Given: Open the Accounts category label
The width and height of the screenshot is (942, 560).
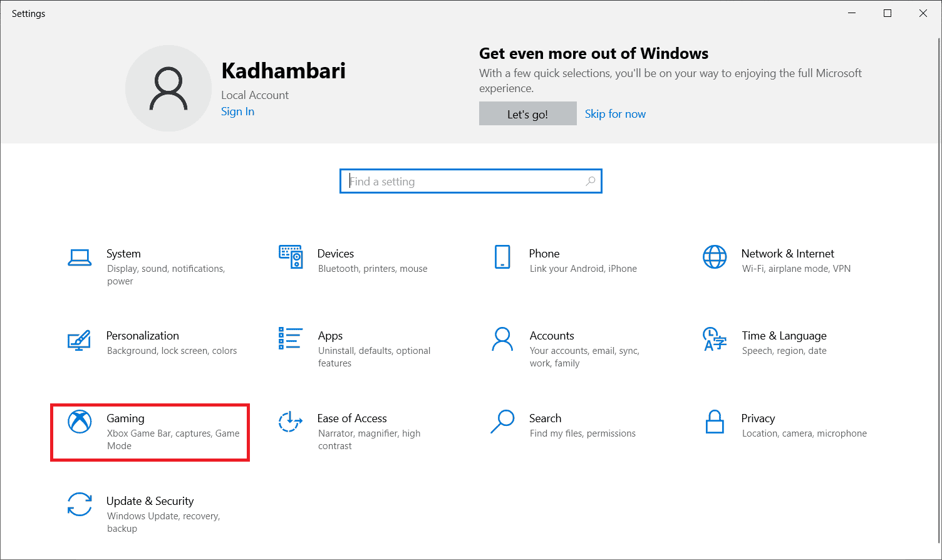Looking at the screenshot, I should (x=551, y=336).
